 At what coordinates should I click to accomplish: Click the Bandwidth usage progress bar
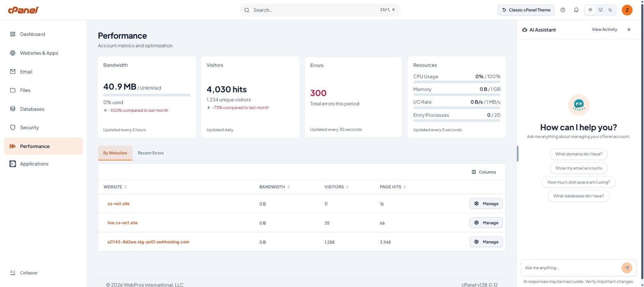pyautogui.click(x=147, y=95)
